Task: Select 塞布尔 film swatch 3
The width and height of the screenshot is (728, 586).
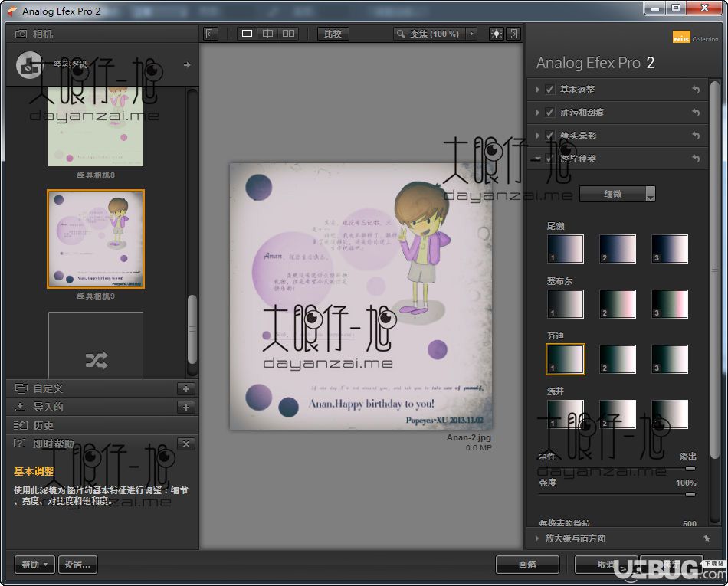Action: [x=670, y=304]
